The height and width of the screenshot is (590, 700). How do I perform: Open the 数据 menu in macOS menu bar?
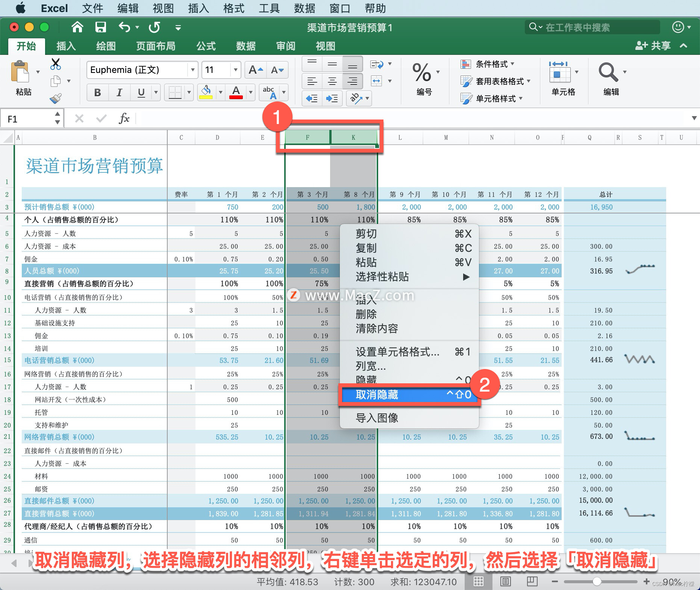click(305, 8)
